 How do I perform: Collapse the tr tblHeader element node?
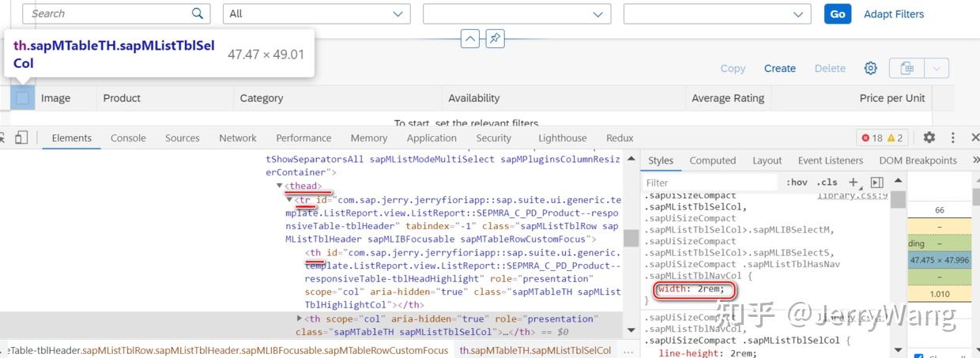tap(289, 200)
